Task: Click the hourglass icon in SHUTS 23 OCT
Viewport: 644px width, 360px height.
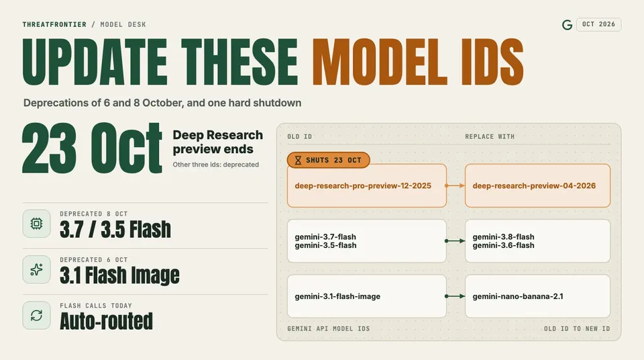Action: tap(298, 161)
